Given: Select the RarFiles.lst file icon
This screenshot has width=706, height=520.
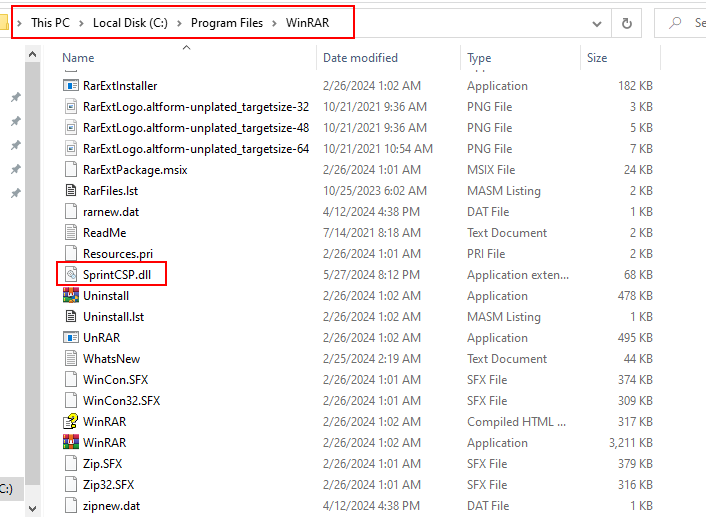Looking at the screenshot, I should click(x=71, y=191).
